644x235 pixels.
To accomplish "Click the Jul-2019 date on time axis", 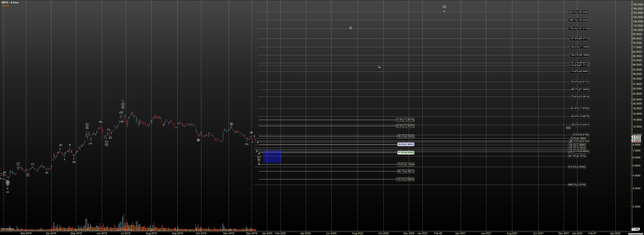I will pyautogui.click(x=126, y=233).
